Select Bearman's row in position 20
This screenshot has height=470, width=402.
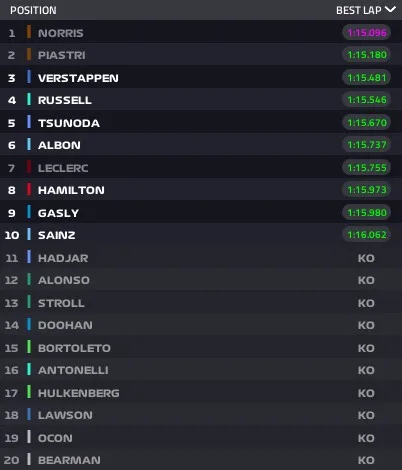pyautogui.click(x=201, y=459)
